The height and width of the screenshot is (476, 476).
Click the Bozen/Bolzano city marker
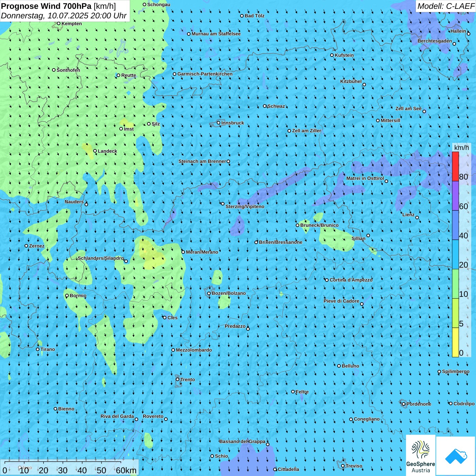pyautogui.click(x=209, y=293)
